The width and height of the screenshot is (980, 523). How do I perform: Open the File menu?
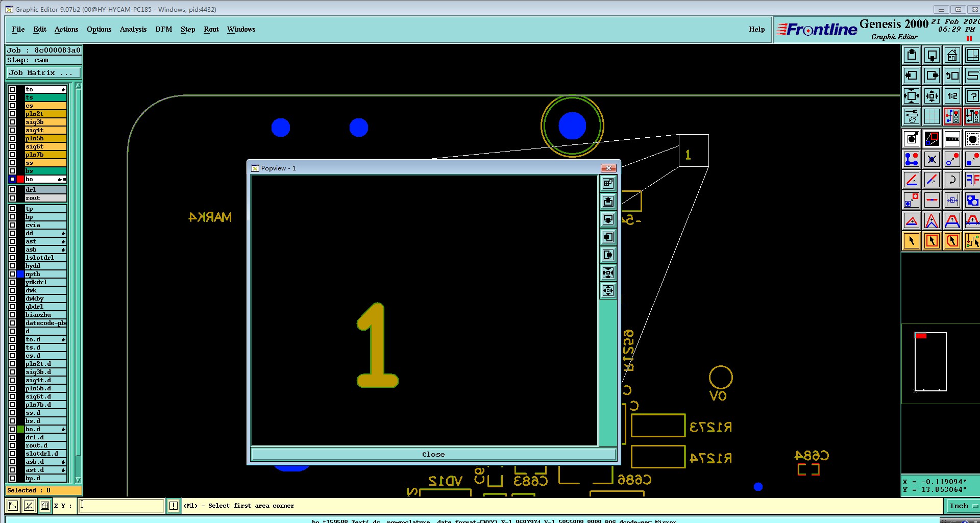(x=18, y=30)
